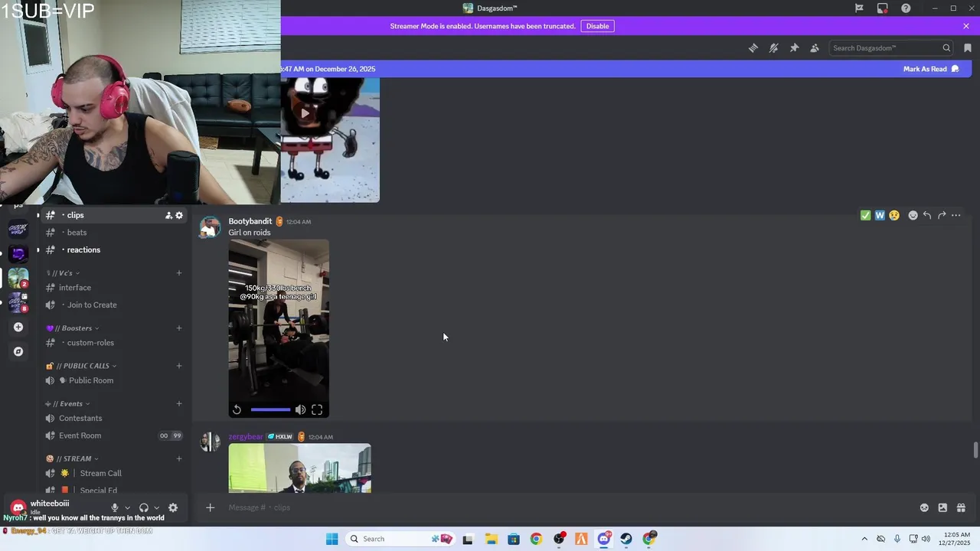Viewport: 980px width, 551px height.
Task: Open the Help question mark icon
Action: [906, 8]
